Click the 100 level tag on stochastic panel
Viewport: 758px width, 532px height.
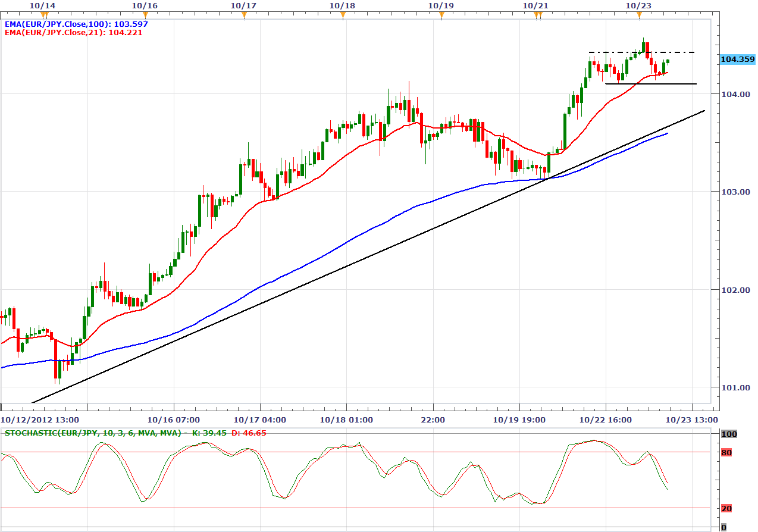pos(729,434)
